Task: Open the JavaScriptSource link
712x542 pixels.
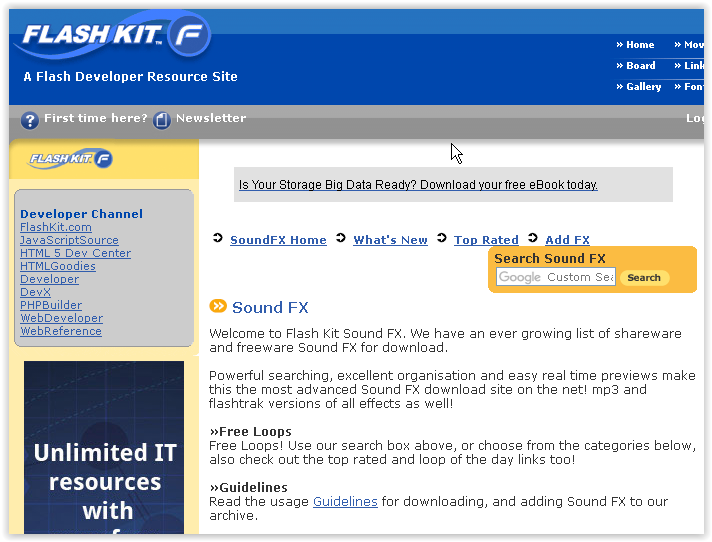Action: click(x=69, y=240)
